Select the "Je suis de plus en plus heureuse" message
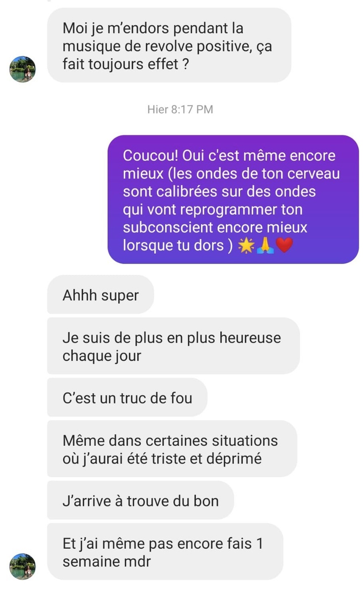The image size is (364, 594). pos(174,346)
